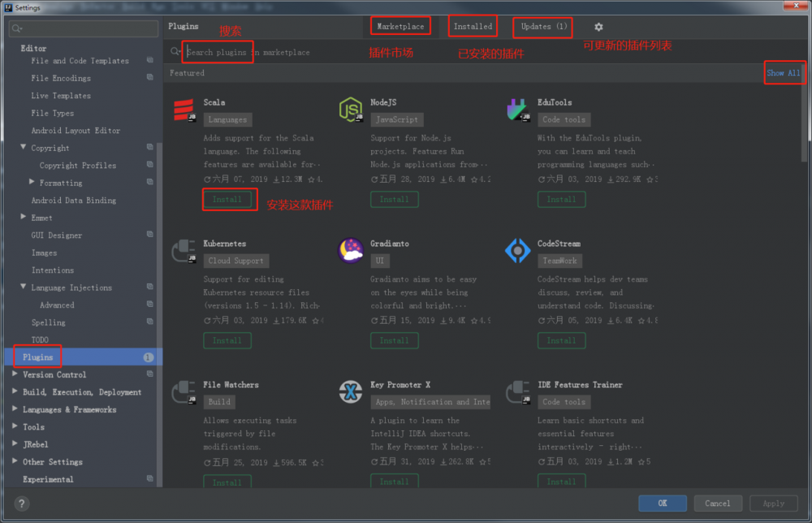
Task: Expand the JRebel section
Action: pos(15,443)
